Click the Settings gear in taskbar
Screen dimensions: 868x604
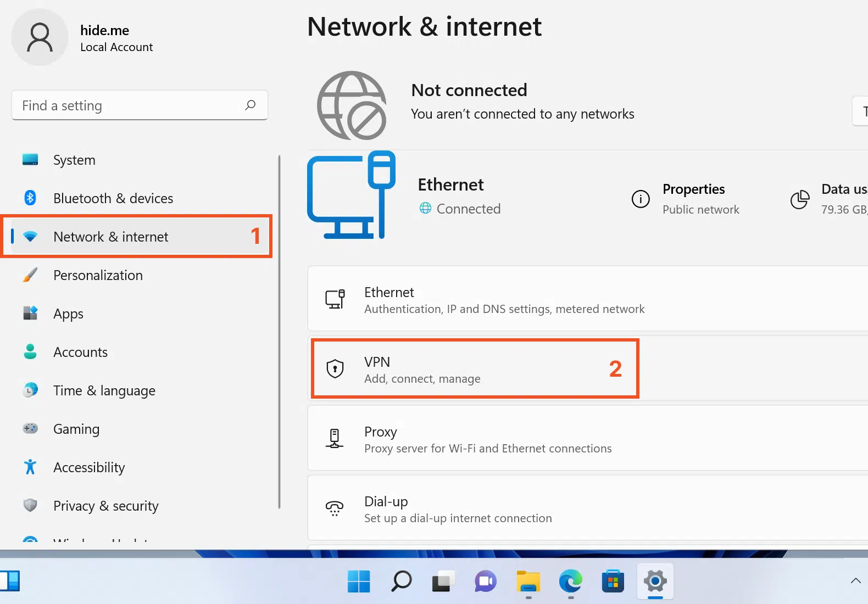click(x=655, y=581)
